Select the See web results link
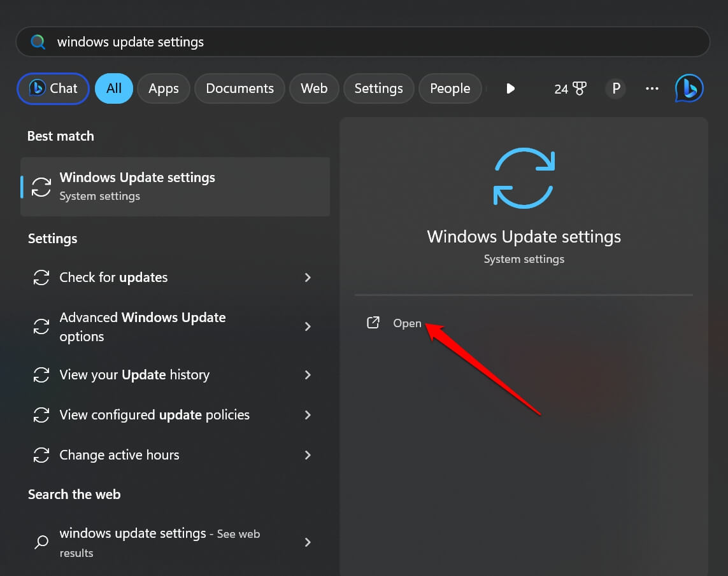The height and width of the screenshot is (576, 728). (x=238, y=533)
